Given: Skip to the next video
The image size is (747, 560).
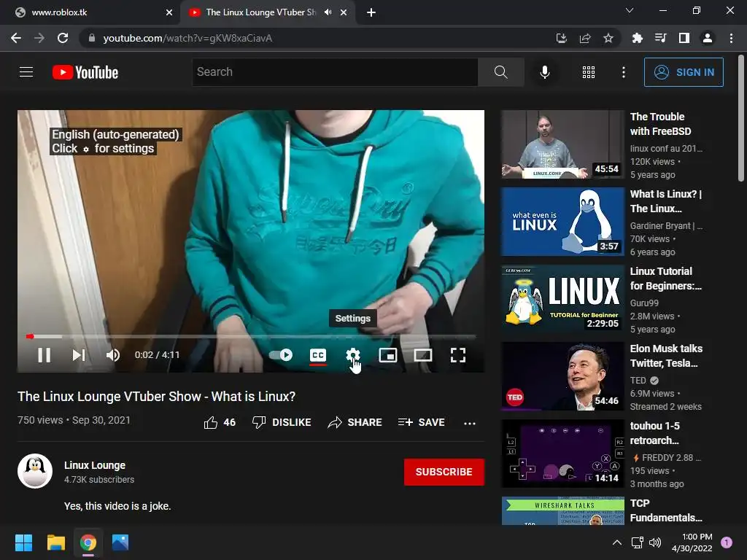Looking at the screenshot, I should click(79, 355).
